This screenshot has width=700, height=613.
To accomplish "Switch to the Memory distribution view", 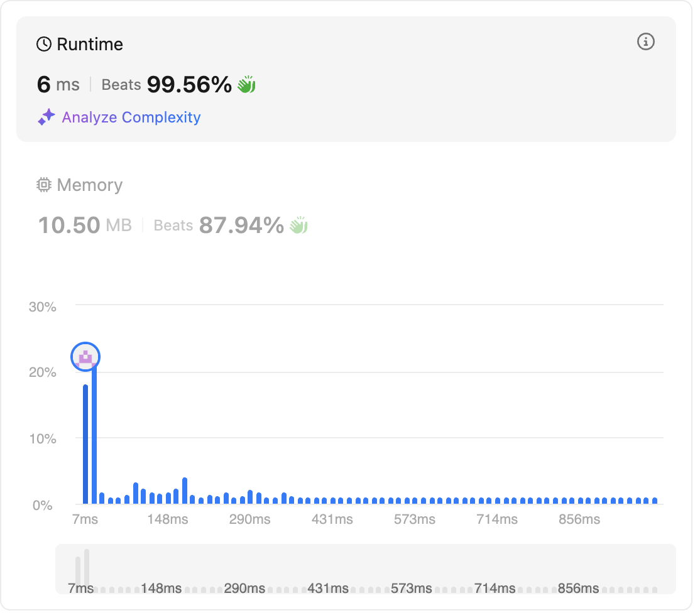I will click(x=89, y=185).
